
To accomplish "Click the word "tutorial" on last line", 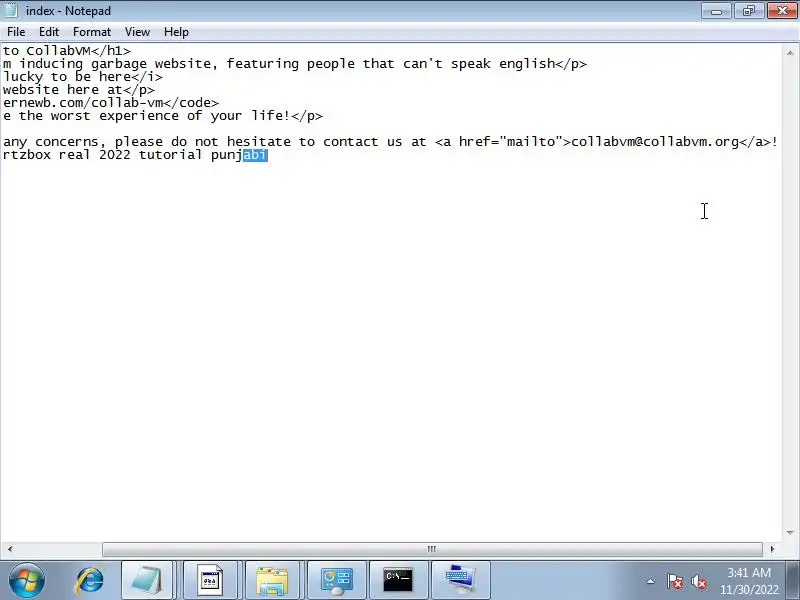I will 170,155.
